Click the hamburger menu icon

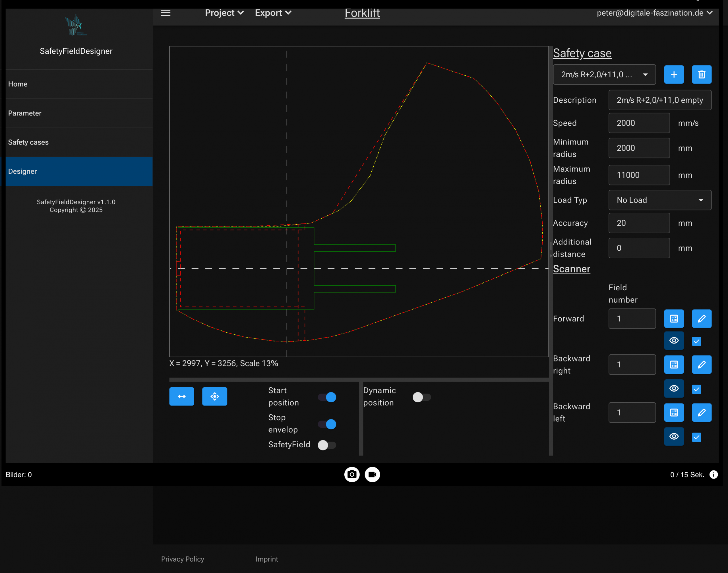coord(166,13)
